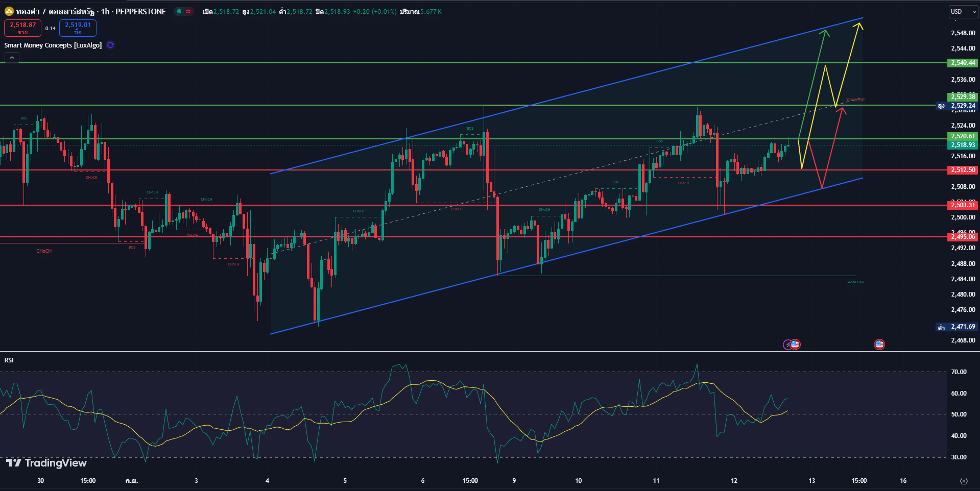Image resolution: width=980 pixels, height=491 pixels.
Task: Click the RSI indicator label
Action: 9,360
